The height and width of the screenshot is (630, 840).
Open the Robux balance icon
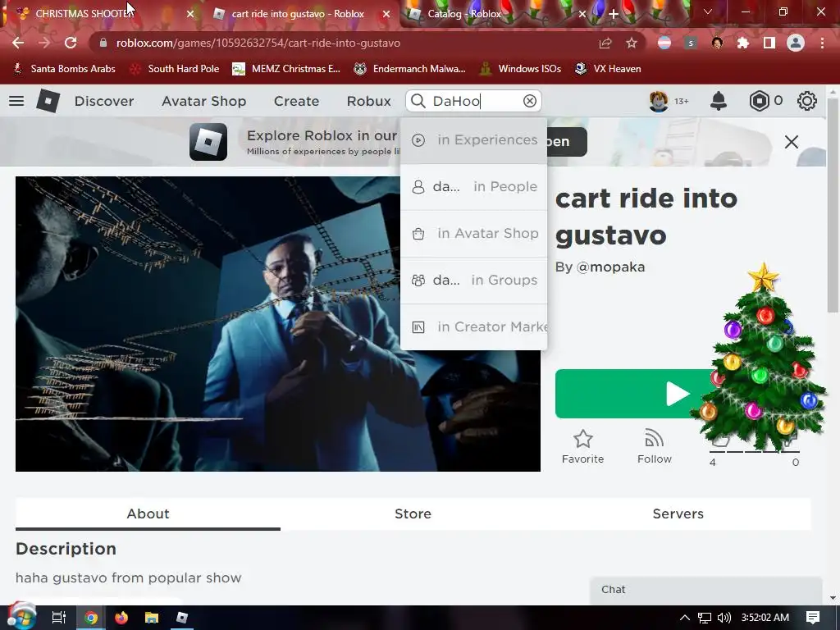coord(759,101)
